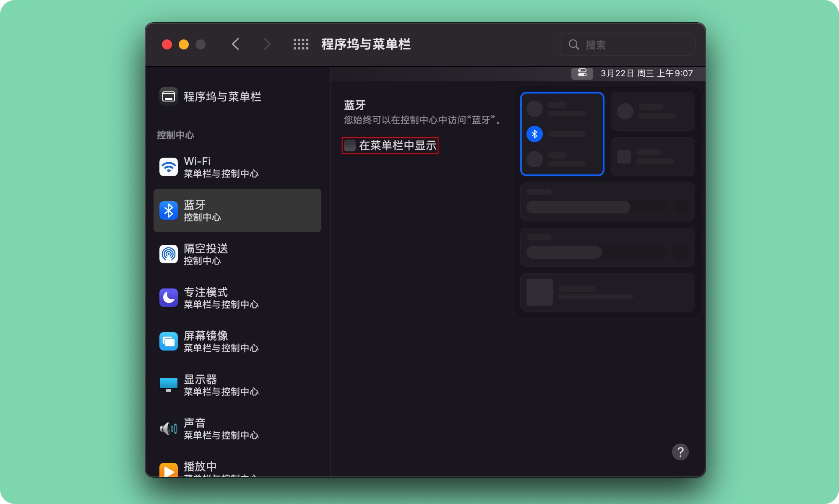Select 程序坞与菜单栏 in the sidebar
This screenshot has width=839, height=504.
(237, 97)
